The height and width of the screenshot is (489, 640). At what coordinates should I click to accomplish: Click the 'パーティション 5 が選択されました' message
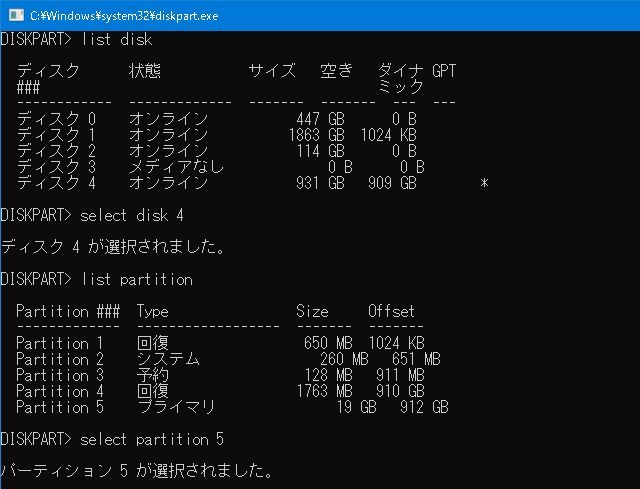click(x=137, y=471)
